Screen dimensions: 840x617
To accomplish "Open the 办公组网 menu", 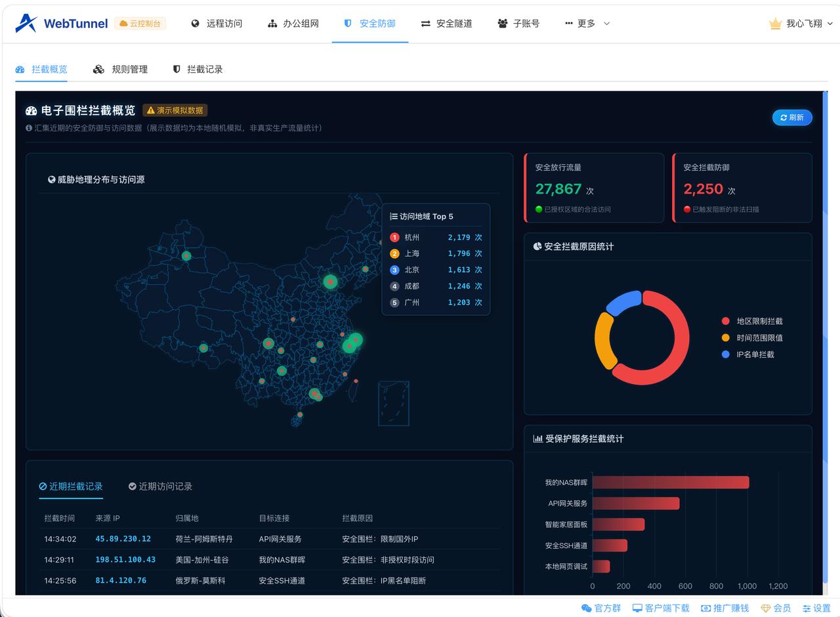I will [x=293, y=24].
